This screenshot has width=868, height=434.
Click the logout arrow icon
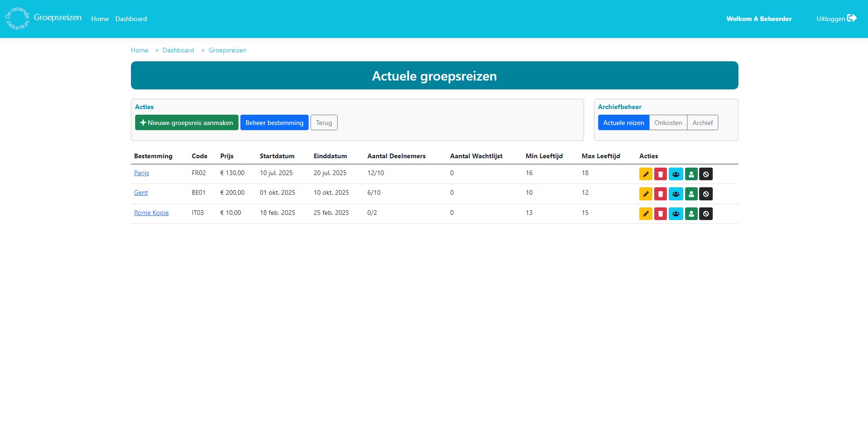852,18
